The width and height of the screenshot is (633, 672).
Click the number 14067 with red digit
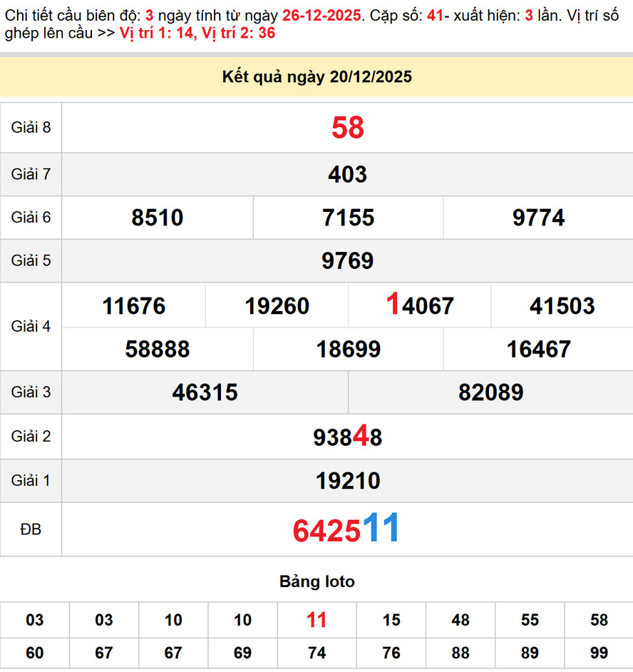(x=418, y=305)
